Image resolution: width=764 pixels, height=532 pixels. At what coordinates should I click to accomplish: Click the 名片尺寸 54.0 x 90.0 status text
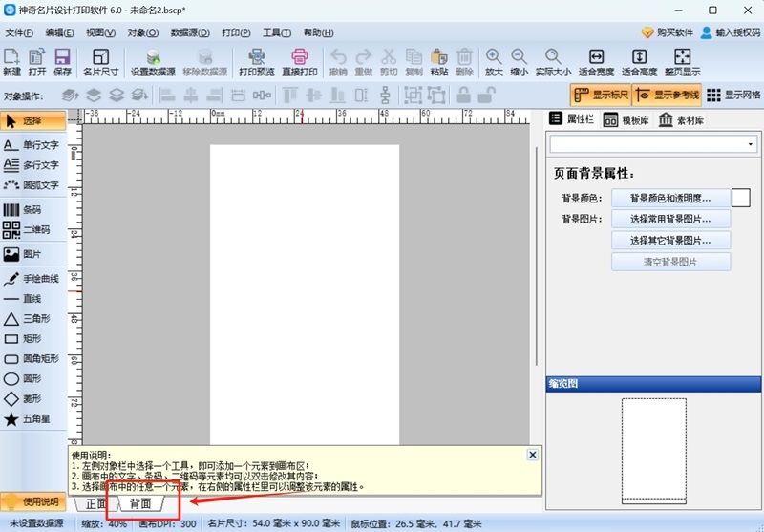pos(273,523)
